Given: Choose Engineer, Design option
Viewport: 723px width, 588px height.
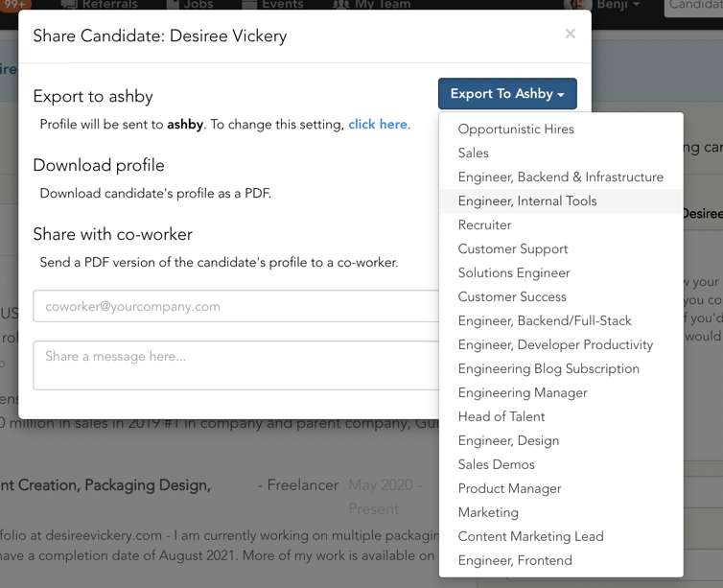Looking at the screenshot, I should 561,441.
